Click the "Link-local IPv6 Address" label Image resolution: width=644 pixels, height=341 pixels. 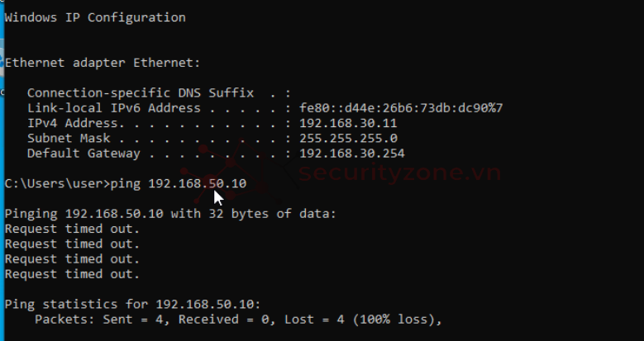click(x=113, y=108)
